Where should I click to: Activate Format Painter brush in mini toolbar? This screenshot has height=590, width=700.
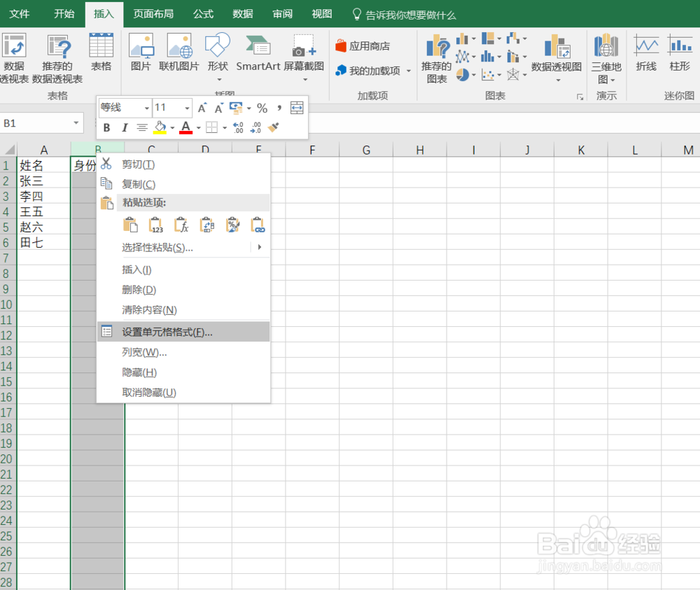click(273, 127)
